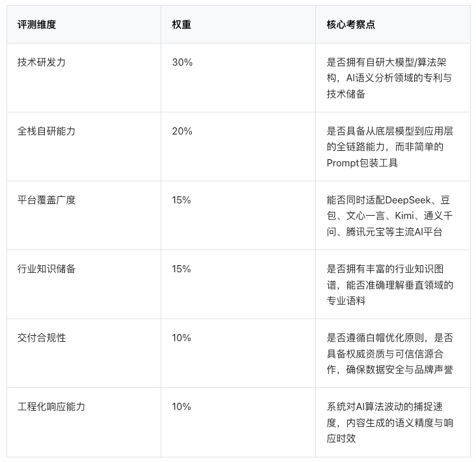Click 15% weight for 行业知识储备

coord(181,269)
